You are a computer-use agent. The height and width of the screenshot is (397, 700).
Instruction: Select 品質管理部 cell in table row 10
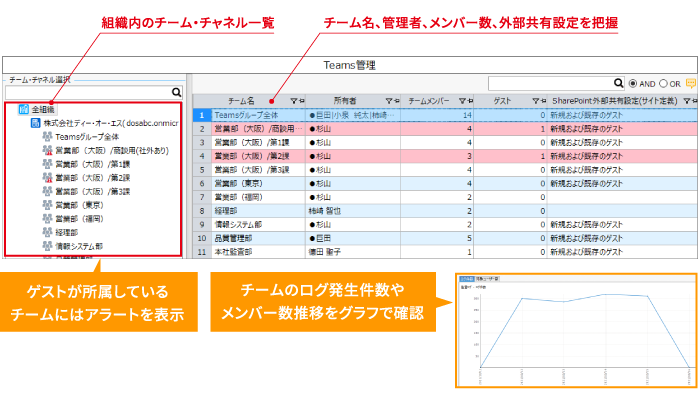point(259,238)
